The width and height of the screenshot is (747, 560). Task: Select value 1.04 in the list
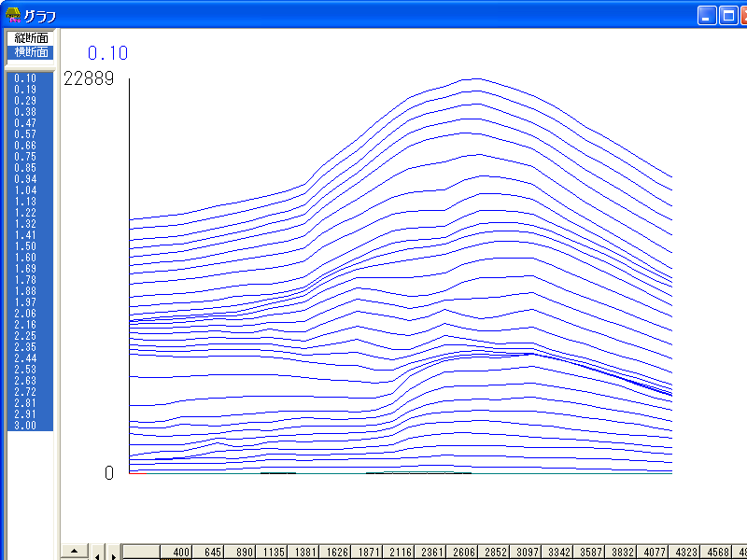tap(31, 190)
